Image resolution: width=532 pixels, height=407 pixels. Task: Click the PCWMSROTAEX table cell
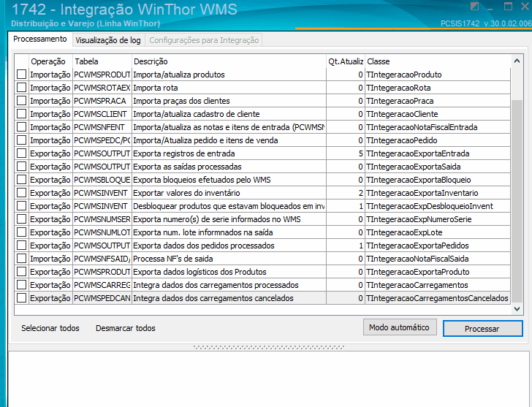[102, 88]
